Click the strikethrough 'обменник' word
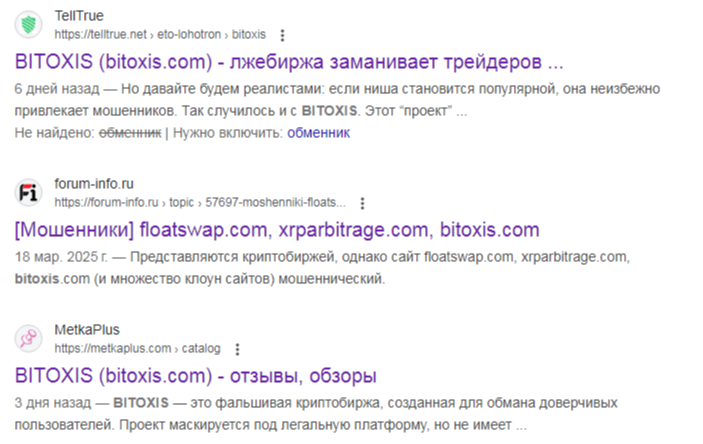Image resolution: width=703 pixels, height=444 pixels. click(x=130, y=133)
